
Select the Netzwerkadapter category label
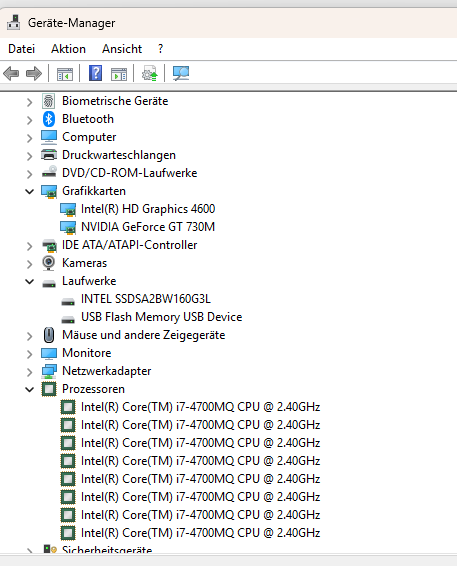[x=106, y=371]
